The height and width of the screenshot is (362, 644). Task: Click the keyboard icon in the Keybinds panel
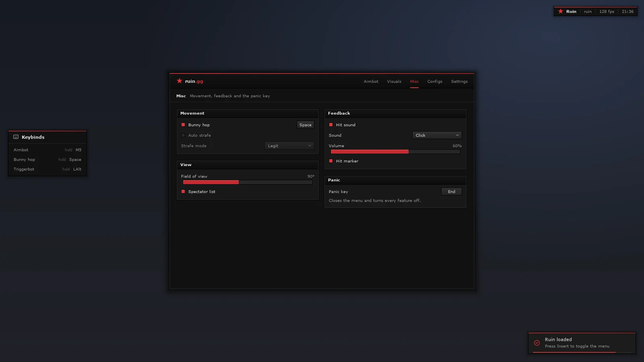16,137
